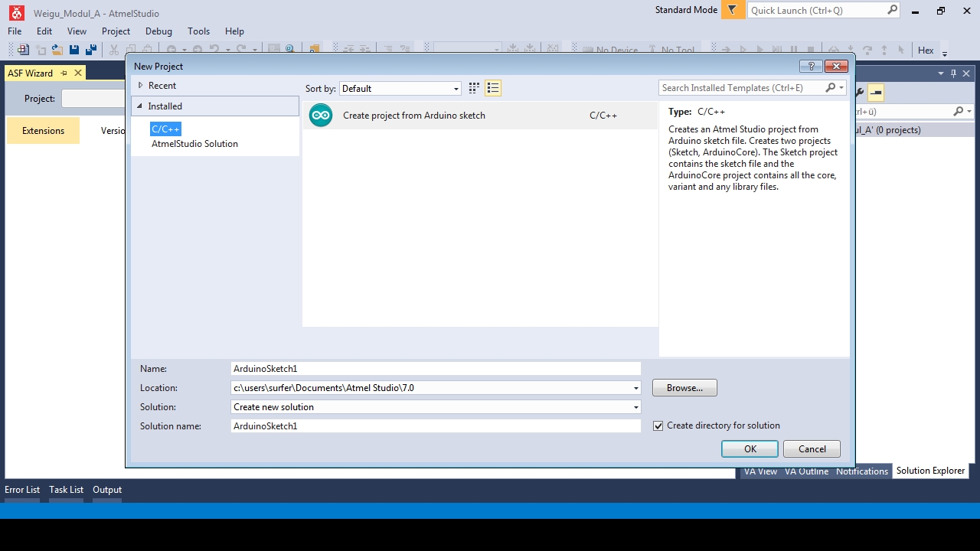Viewport: 980px width, 551px height.
Task: Switch to medium icons list view
Action: (493, 88)
